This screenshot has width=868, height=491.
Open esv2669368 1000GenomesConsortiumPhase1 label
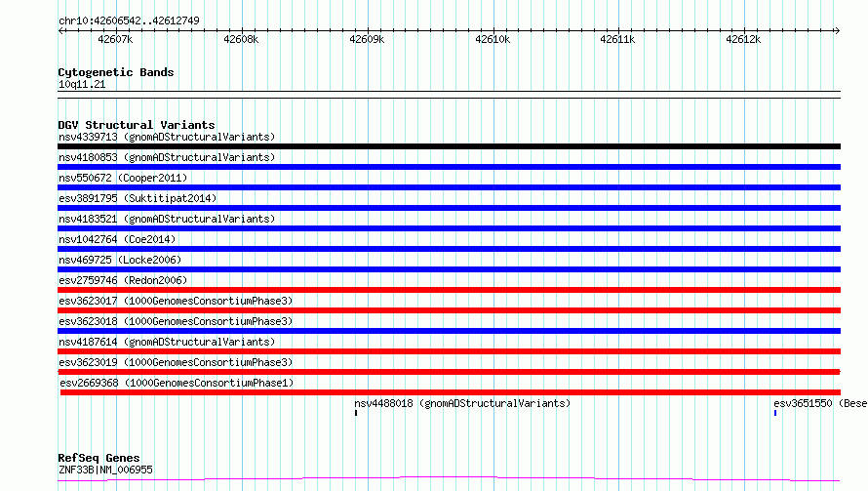click(177, 383)
